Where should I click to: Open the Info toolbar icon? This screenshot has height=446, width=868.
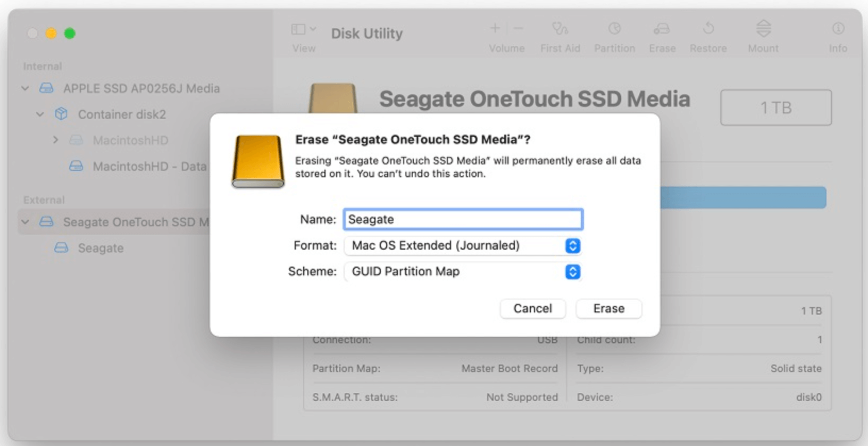[838, 28]
